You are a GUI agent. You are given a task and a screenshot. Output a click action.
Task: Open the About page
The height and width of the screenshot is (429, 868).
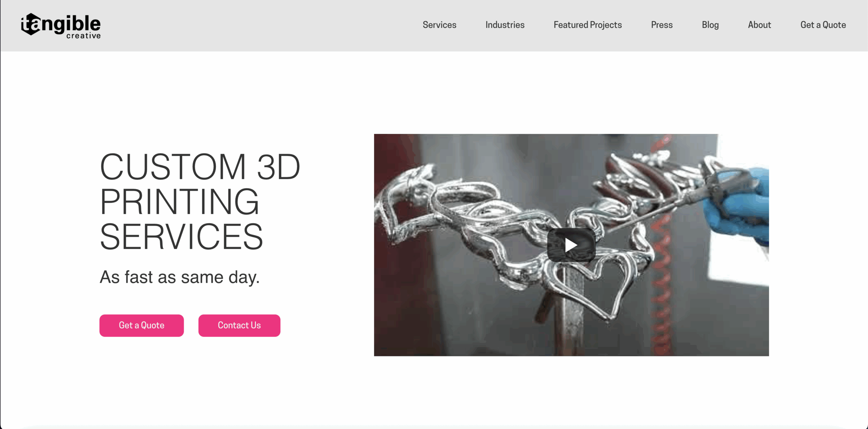click(x=759, y=25)
